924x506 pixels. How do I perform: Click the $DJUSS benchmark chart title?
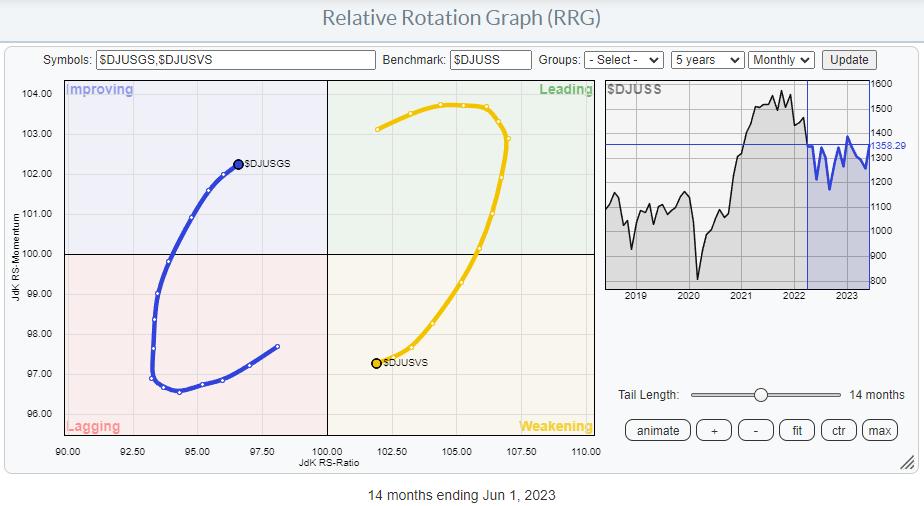click(x=633, y=90)
